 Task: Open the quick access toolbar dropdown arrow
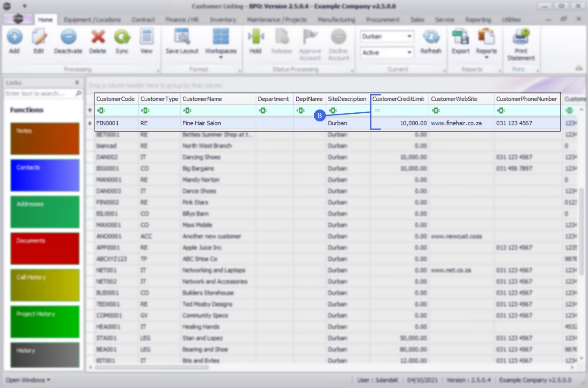(25, 6)
